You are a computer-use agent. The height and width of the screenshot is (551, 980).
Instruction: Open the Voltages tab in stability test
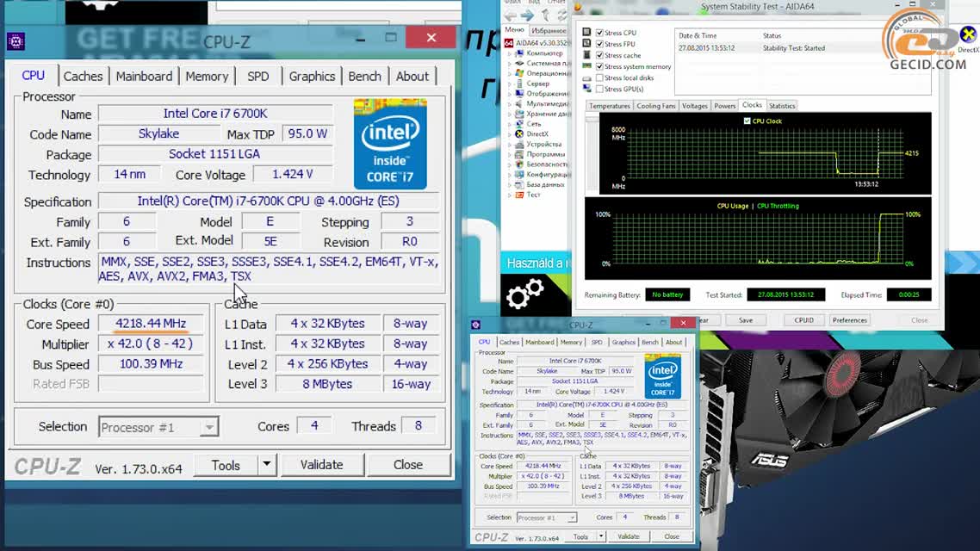point(694,106)
